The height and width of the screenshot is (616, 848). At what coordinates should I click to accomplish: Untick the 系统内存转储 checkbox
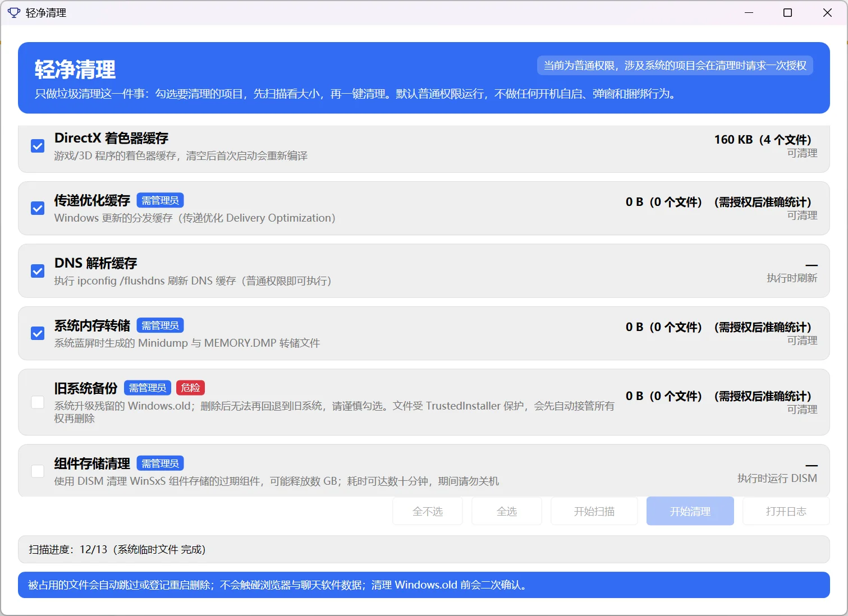[x=38, y=333]
